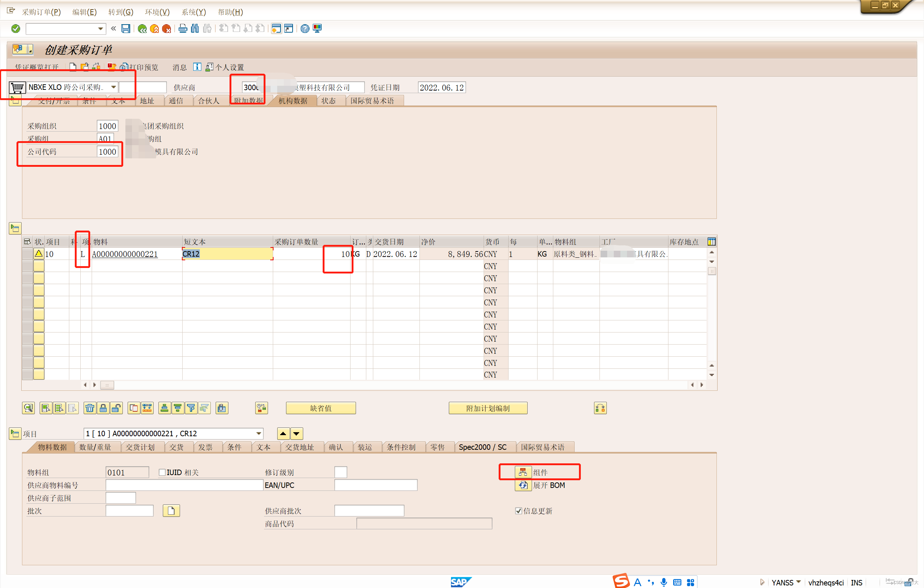Viewport: 924px width, 588px height.
Task: Click the Delete item trash icon
Action: pyautogui.click(x=90, y=408)
